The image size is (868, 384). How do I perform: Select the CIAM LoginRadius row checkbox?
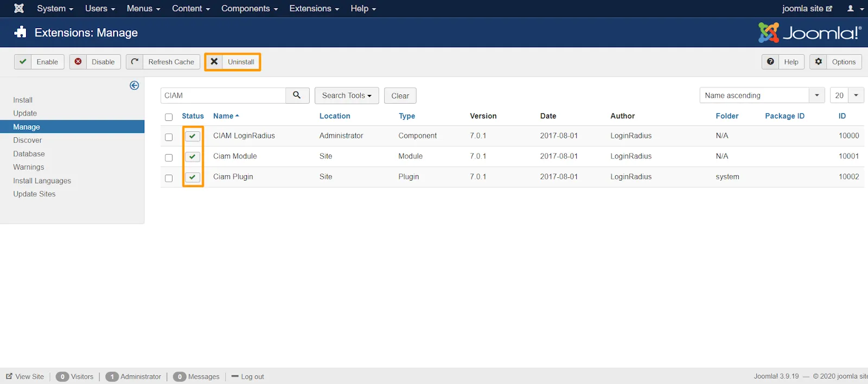169,137
